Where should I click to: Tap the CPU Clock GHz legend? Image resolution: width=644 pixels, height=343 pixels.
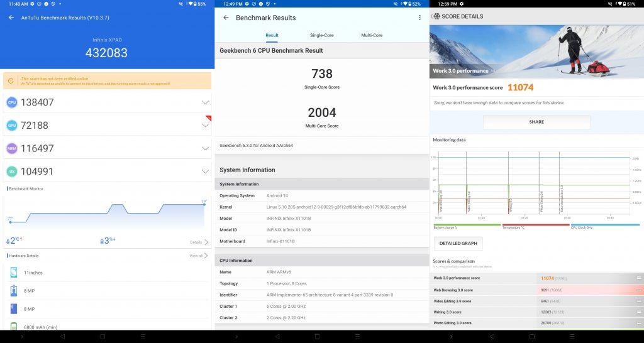click(605, 226)
